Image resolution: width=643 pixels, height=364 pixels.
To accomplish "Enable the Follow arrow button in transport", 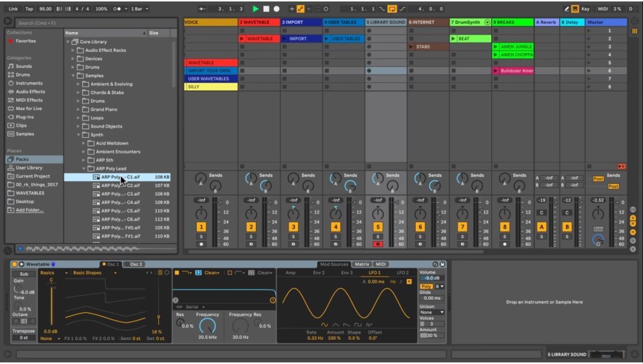I will coord(202,9).
